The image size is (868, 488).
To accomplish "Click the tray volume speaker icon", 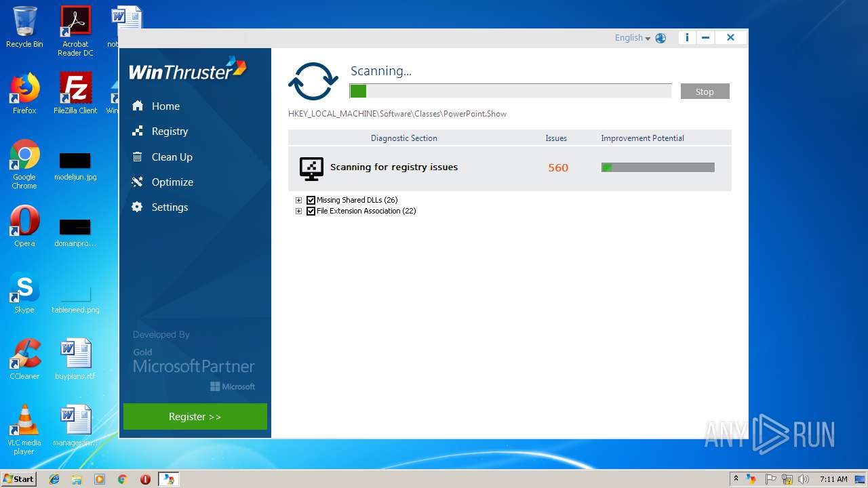I will (804, 479).
